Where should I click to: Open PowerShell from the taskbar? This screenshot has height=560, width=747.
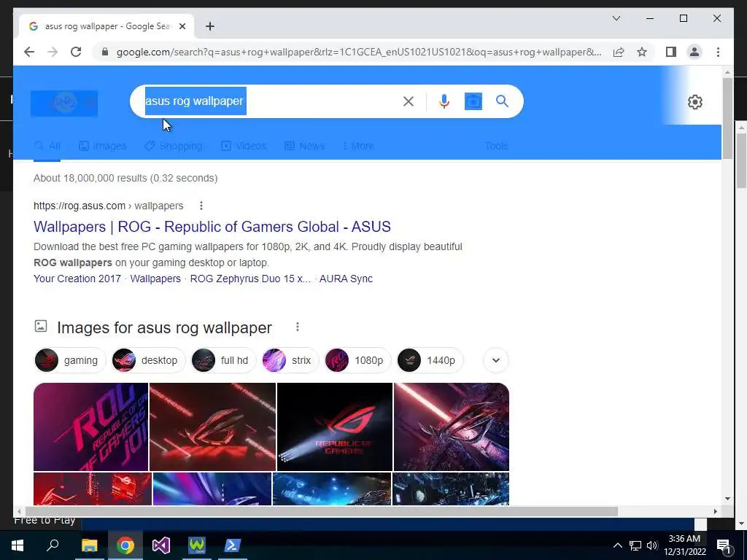tap(233, 545)
